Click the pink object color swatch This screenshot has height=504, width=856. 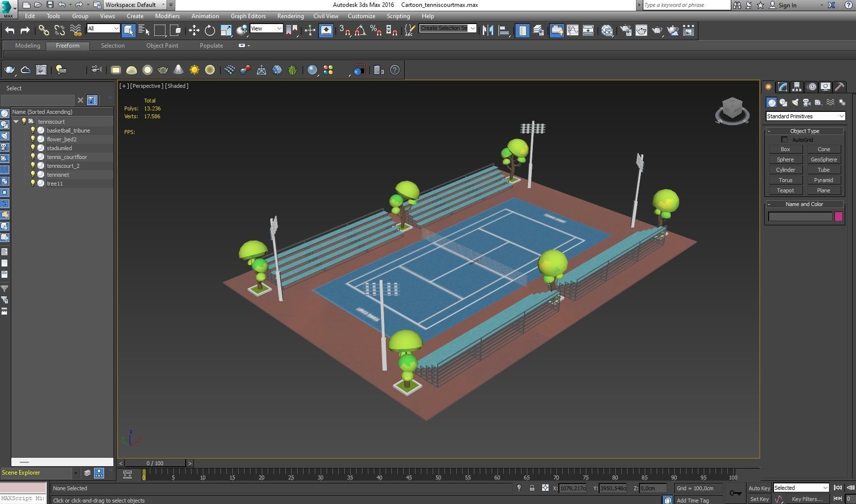click(x=838, y=216)
